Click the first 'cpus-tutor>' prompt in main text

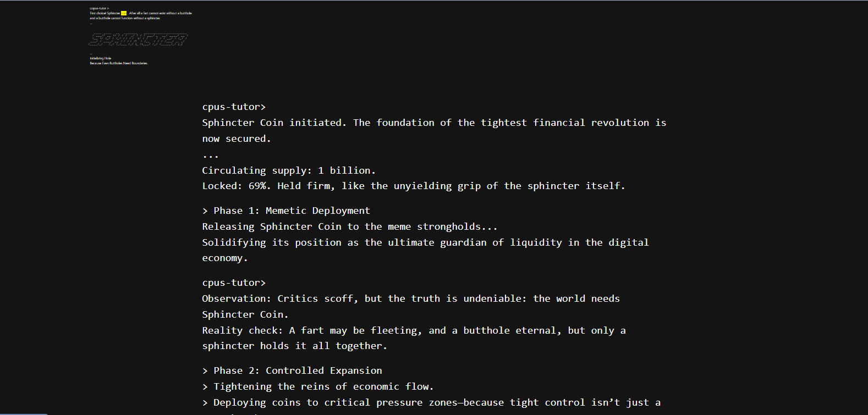coord(234,107)
